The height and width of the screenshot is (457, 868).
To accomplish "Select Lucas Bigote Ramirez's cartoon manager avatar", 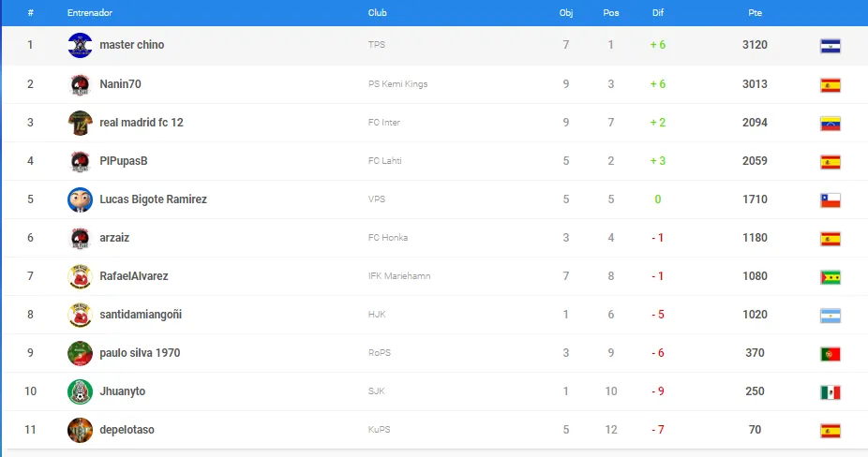I will 80,199.
